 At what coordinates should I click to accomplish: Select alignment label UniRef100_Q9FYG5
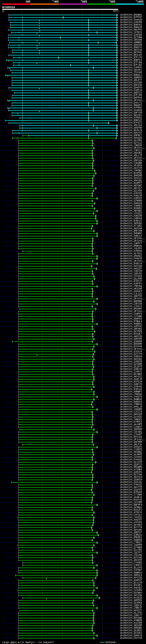tap(131, 113)
